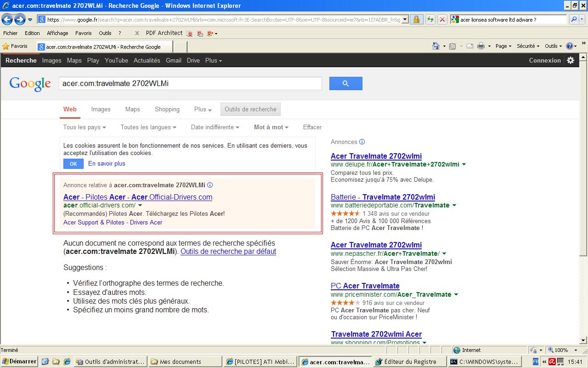Expand the address bar URL history dropdown

point(405,20)
